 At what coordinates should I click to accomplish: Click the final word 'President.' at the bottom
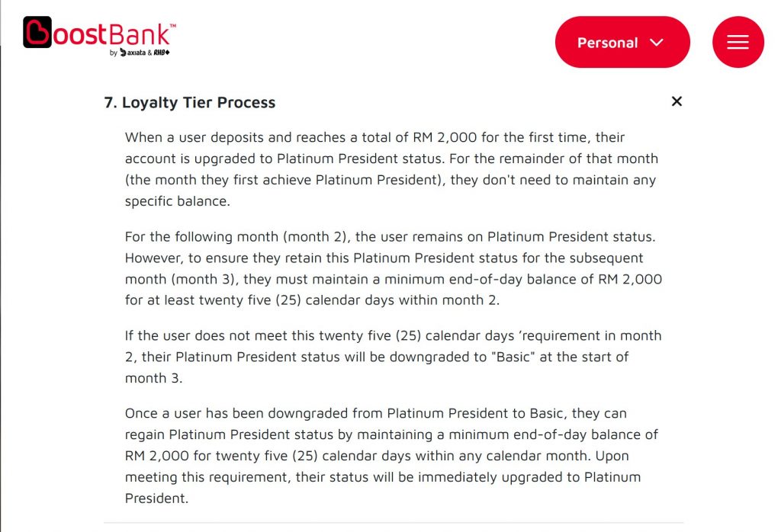tap(156, 498)
